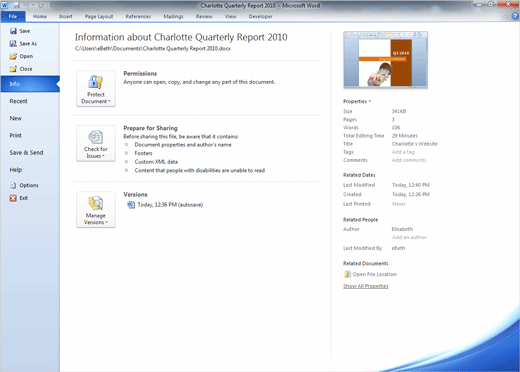Click the Footers list item
Viewport: 520px width, 372px height.
[143, 153]
